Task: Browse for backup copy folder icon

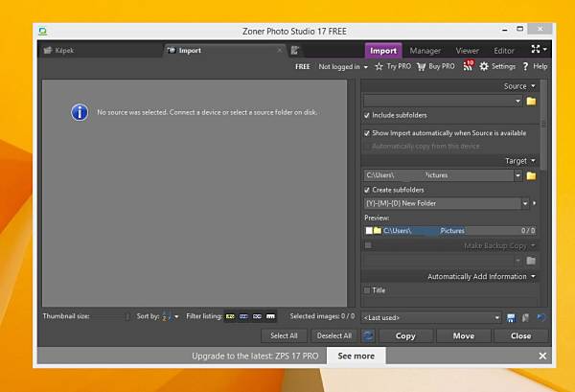Action: 531,261
